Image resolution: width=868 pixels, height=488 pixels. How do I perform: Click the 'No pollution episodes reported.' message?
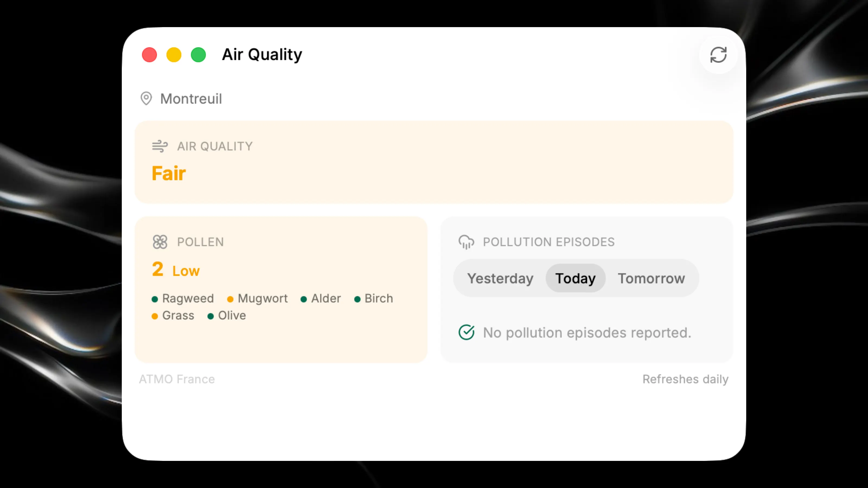click(587, 333)
